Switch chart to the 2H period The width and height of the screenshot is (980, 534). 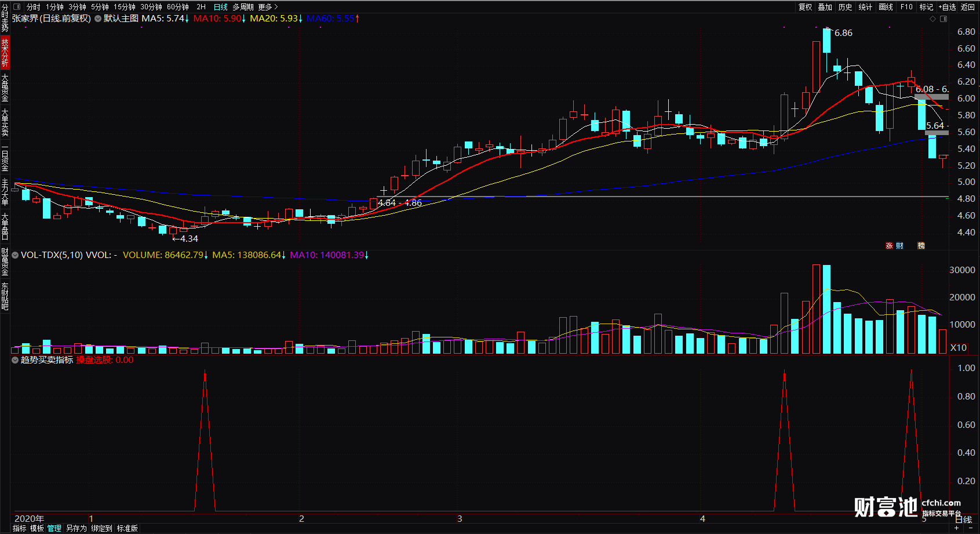201,7
